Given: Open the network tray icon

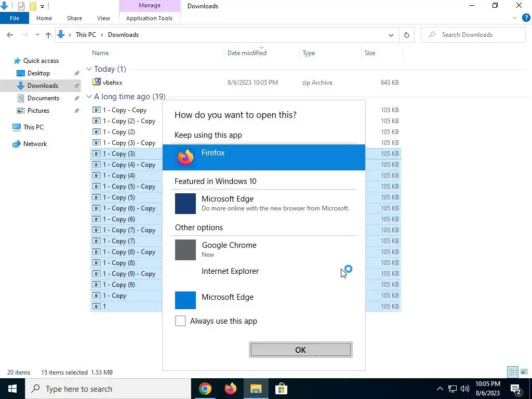Looking at the screenshot, I should tap(453, 389).
